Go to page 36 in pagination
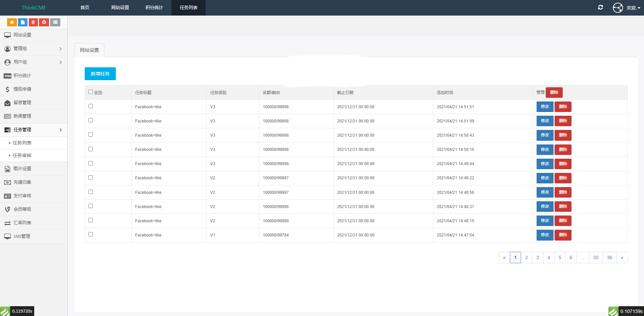 609,257
